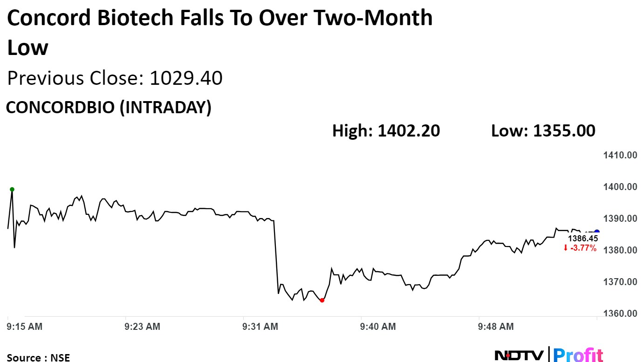Click the 1360.00 price axis label
This screenshot has width=644, height=362.
tap(620, 313)
